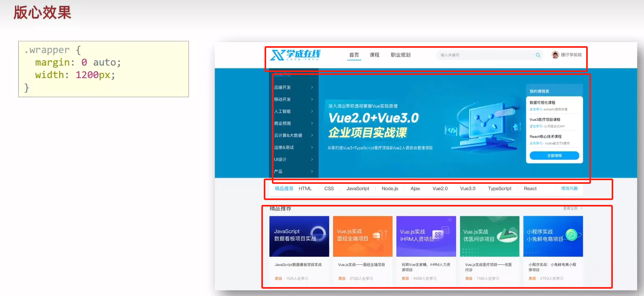Viewport: 644px width, 296px height.
Task: Click the 学成在线 logo
Action: coord(295,55)
